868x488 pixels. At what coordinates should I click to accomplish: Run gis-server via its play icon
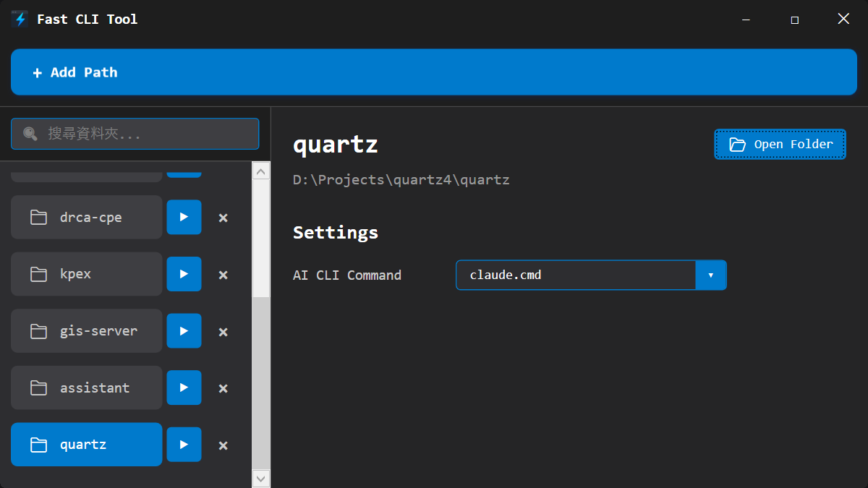coord(184,330)
